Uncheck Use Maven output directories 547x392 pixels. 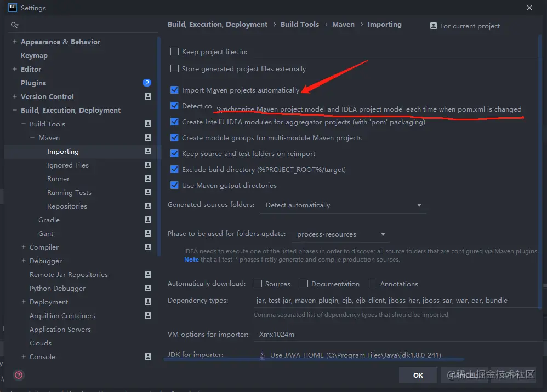click(174, 185)
